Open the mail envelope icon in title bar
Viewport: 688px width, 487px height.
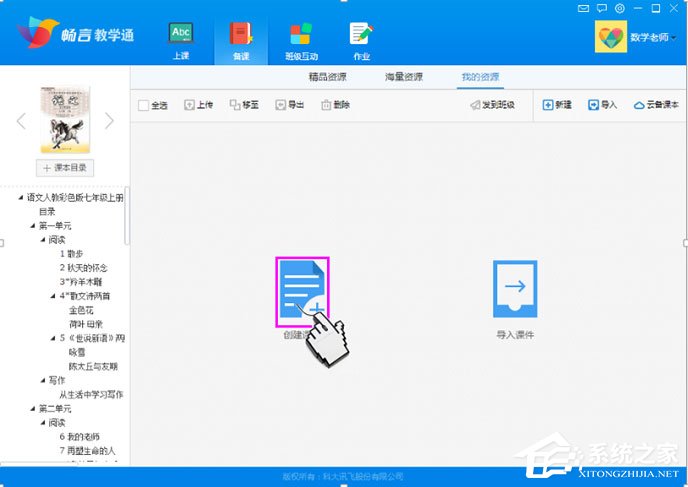click(x=583, y=8)
